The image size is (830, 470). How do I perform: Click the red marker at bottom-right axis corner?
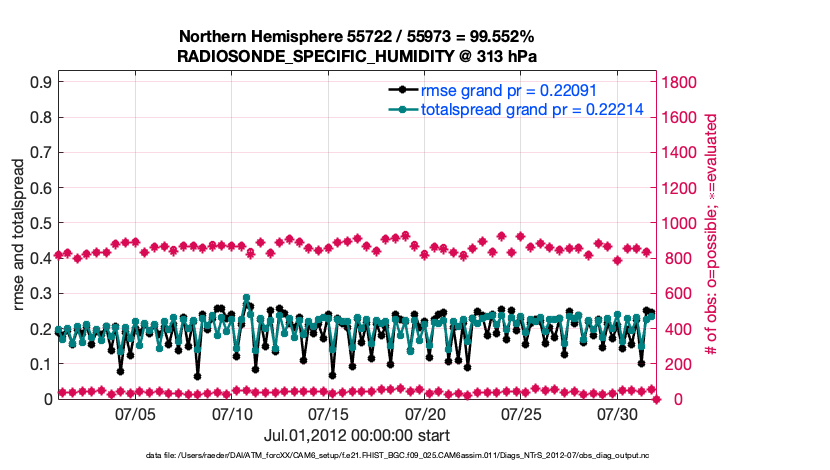(x=656, y=399)
